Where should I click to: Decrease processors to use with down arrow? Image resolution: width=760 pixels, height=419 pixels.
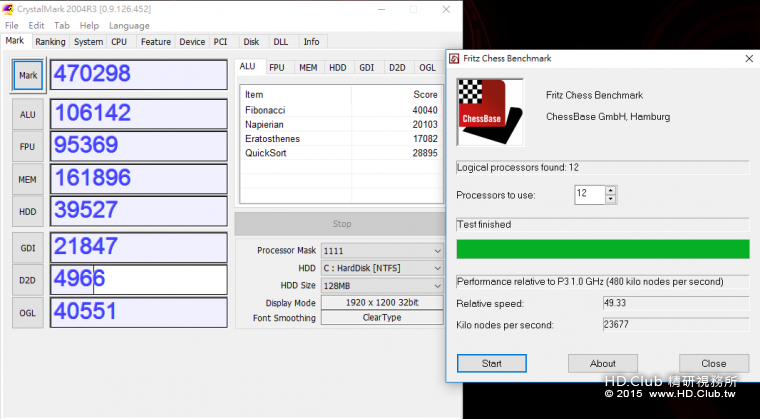pyautogui.click(x=611, y=199)
